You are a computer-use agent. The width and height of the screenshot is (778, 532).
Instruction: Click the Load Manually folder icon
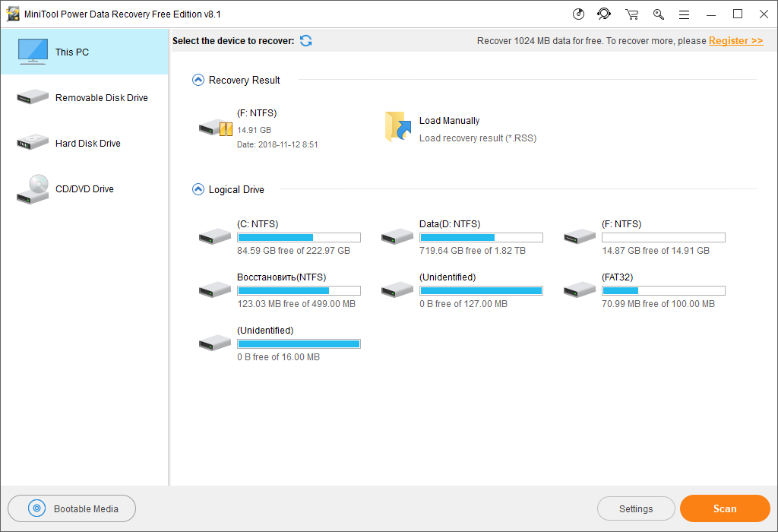point(398,127)
